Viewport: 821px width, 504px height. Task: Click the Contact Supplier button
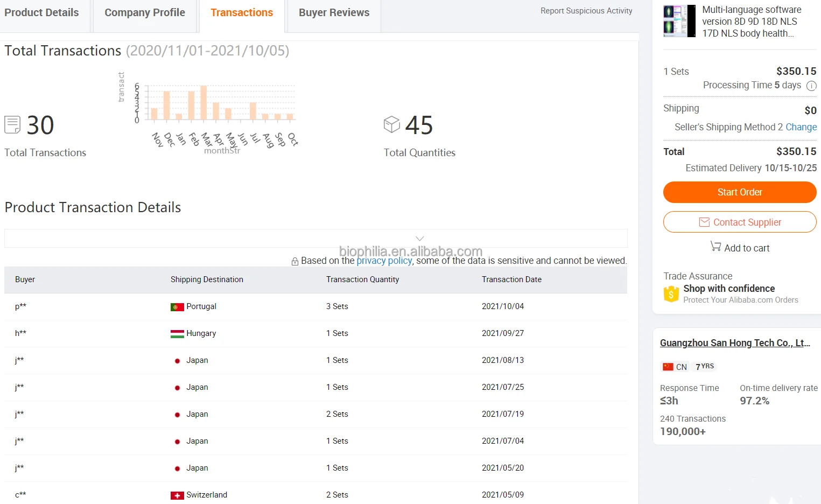point(740,222)
